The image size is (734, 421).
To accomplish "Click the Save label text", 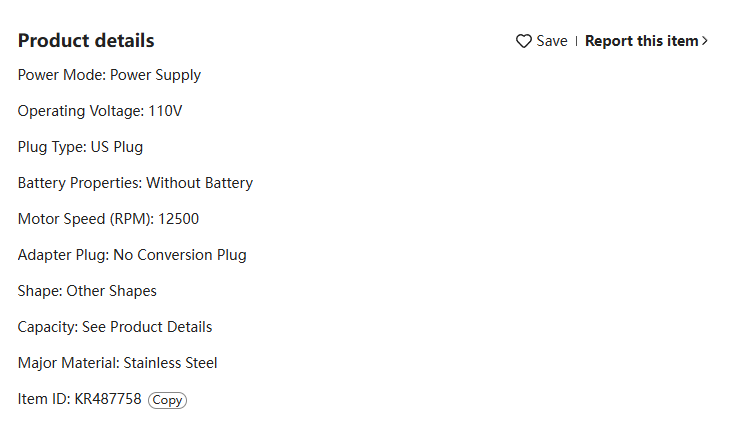I will (552, 41).
